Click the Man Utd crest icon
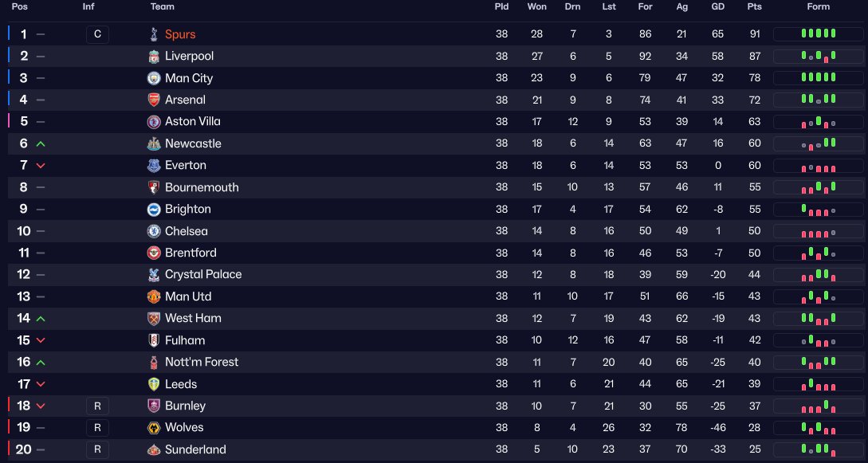The image size is (868, 463). coord(154,296)
